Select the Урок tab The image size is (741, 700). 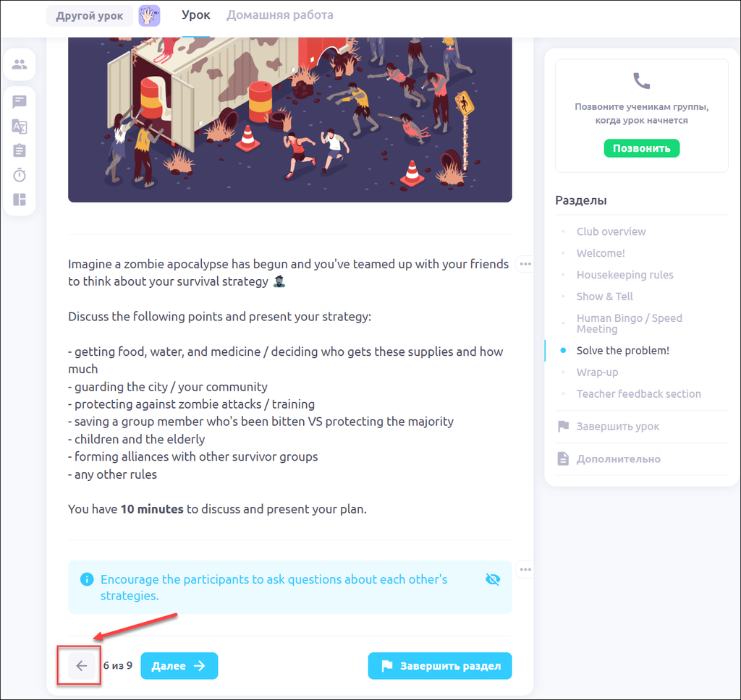click(195, 15)
